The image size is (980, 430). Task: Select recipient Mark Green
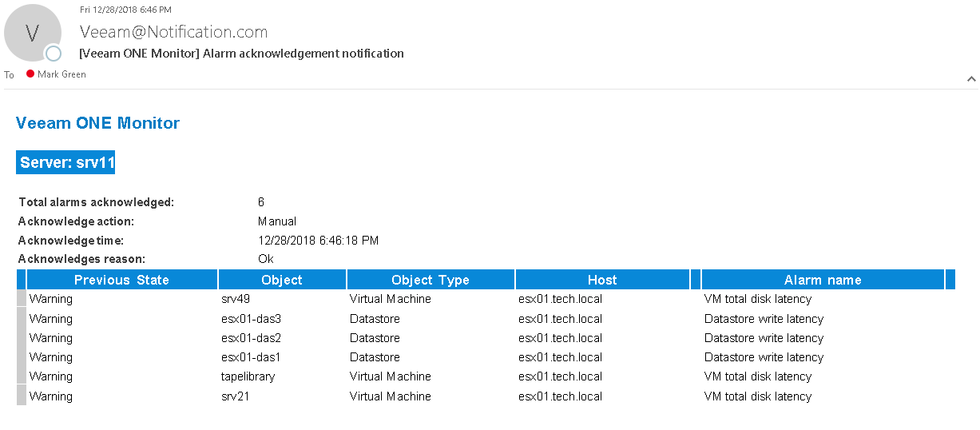61,74
